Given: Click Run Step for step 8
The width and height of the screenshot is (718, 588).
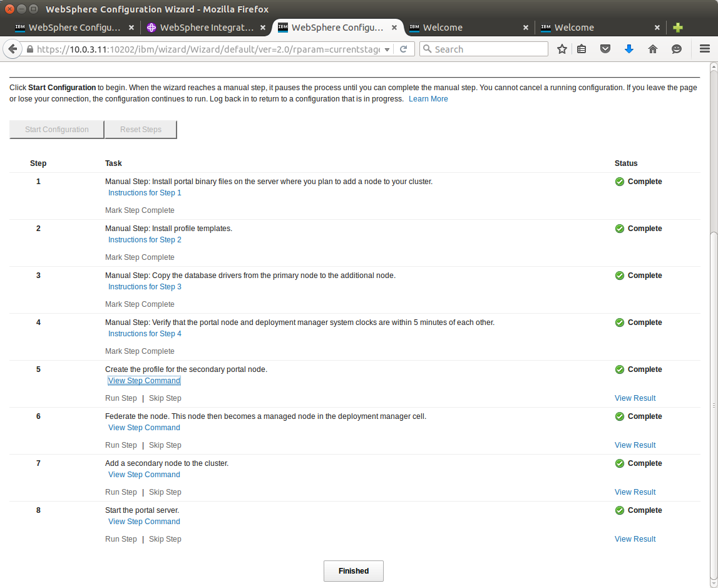Looking at the screenshot, I should 121,539.
